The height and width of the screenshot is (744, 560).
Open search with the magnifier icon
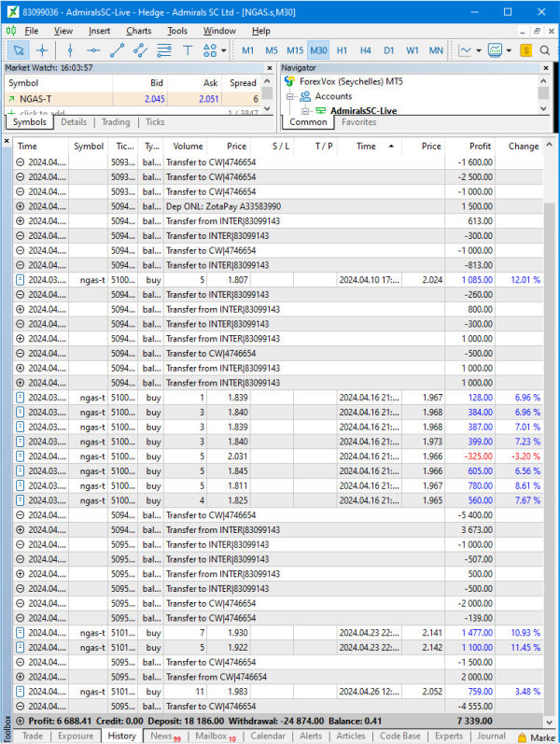(545, 50)
